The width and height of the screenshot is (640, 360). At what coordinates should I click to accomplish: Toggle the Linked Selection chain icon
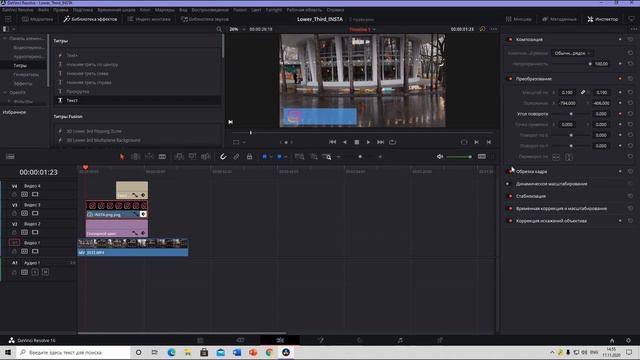point(236,157)
